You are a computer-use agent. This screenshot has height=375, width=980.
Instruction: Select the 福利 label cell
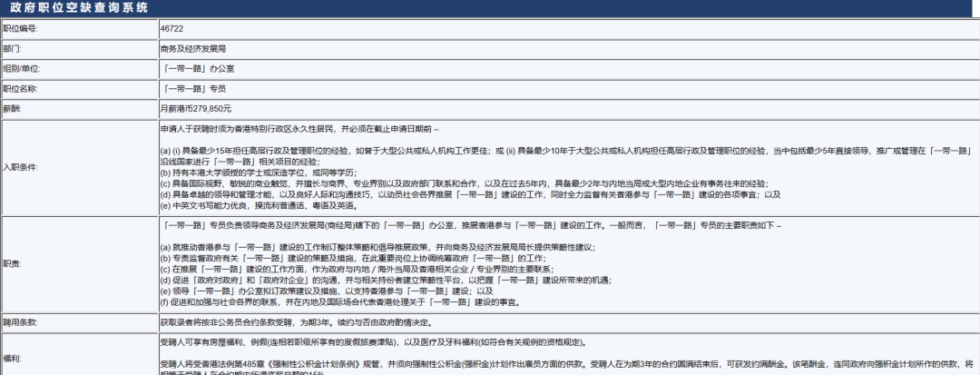[x=79, y=360]
